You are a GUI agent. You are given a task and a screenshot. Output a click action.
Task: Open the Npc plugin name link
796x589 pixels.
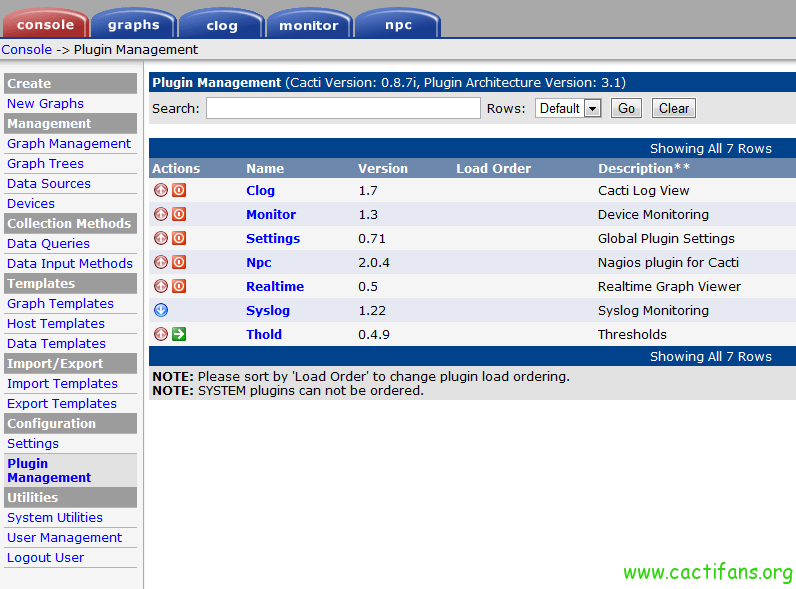click(x=259, y=263)
